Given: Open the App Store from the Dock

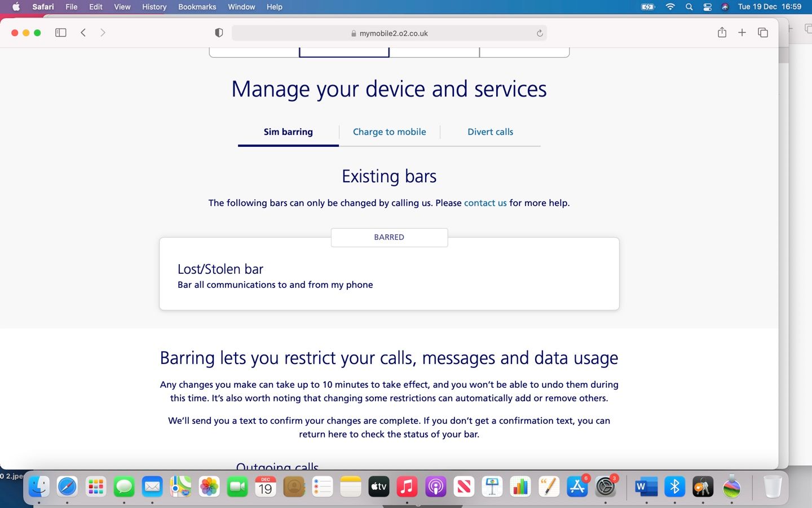Looking at the screenshot, I should coord(577,486).
